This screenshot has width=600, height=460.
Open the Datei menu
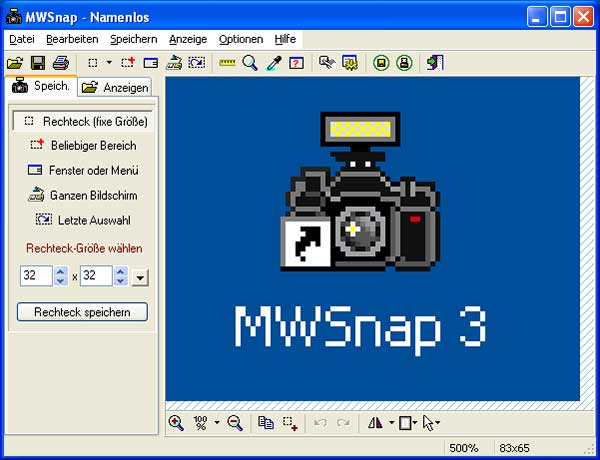point(22,39)
